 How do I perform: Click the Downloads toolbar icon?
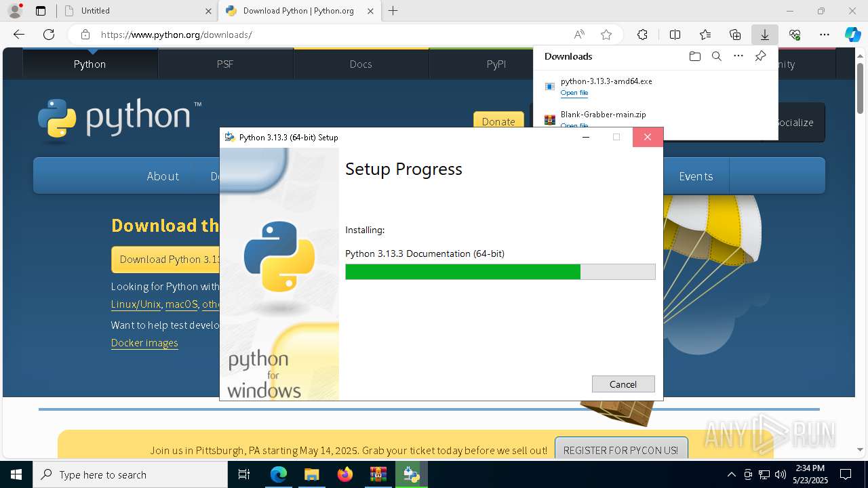point(764,35)
